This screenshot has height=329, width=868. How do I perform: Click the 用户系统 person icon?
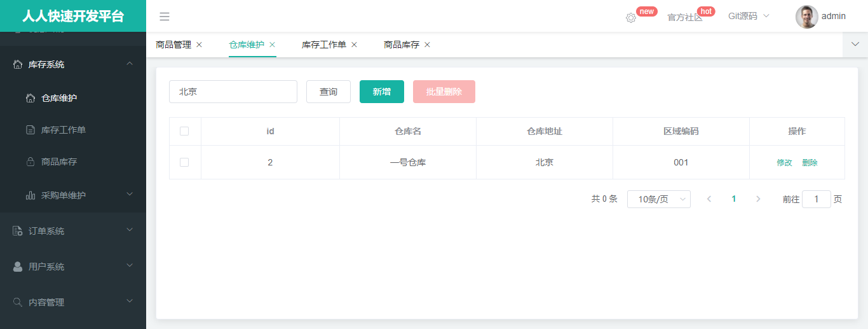click(18, 267)
